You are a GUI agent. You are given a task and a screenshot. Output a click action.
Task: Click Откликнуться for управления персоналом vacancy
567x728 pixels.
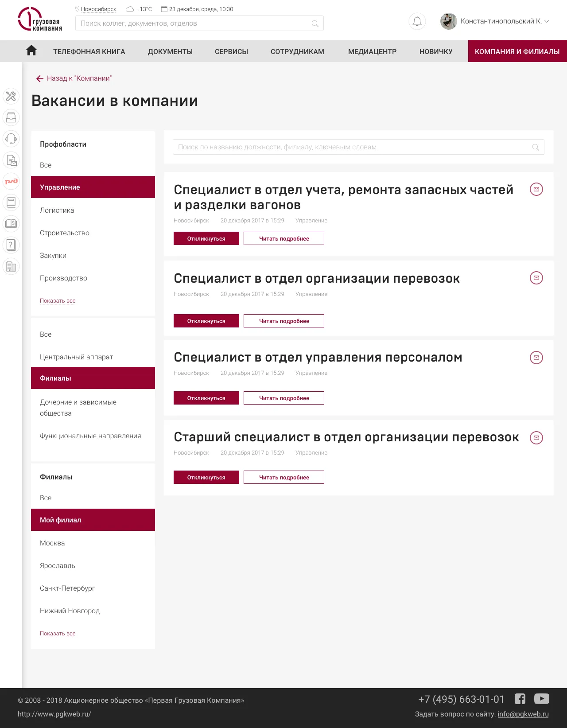[x=206, y=398]
